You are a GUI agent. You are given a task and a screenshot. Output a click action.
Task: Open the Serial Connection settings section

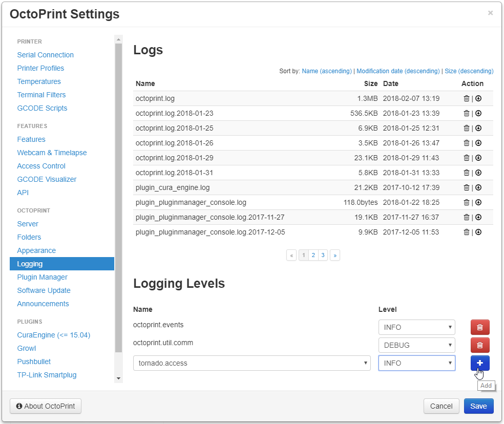(45, 55)
